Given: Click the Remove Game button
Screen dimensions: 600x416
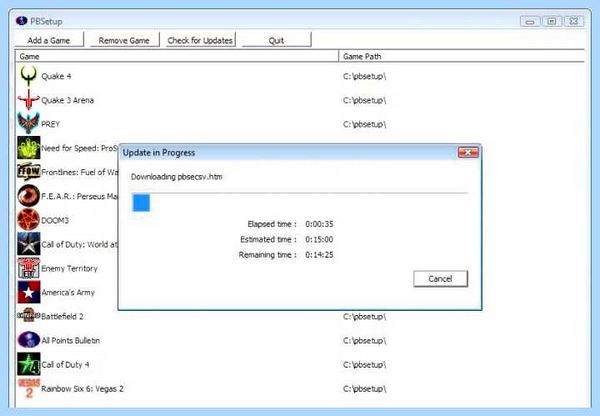Looking at the screenshot, I should (x=124, y=40).
